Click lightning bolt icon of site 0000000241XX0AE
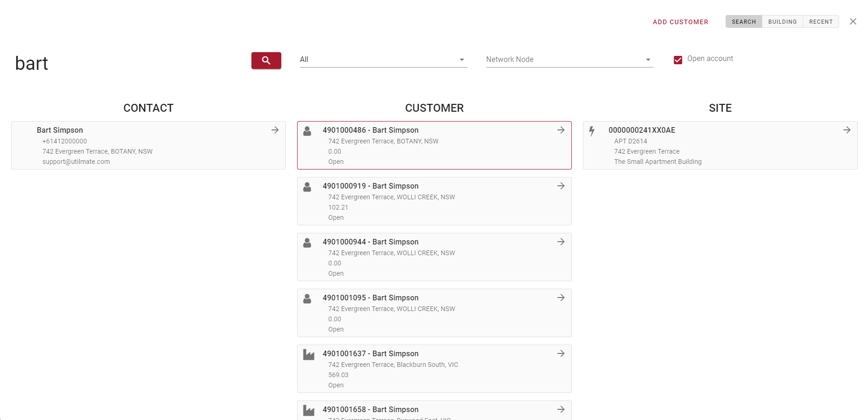The image size is (868, 420). pos(592,131)
